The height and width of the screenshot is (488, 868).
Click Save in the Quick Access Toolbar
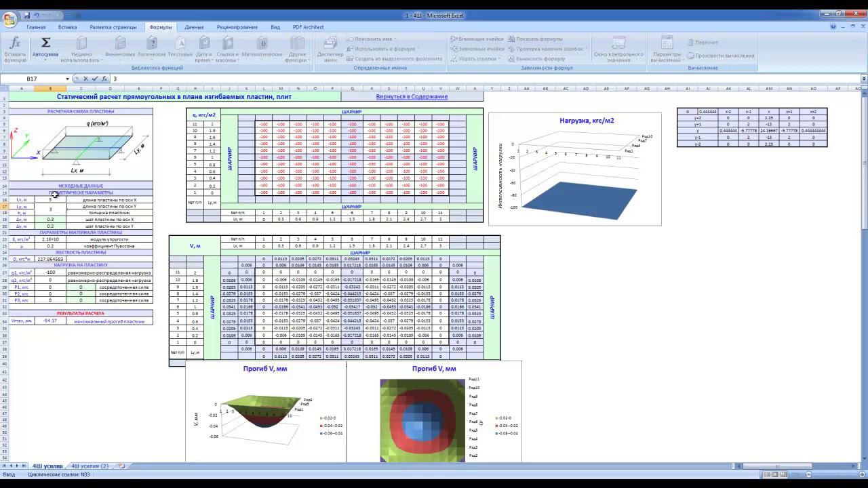click(27, 15)
